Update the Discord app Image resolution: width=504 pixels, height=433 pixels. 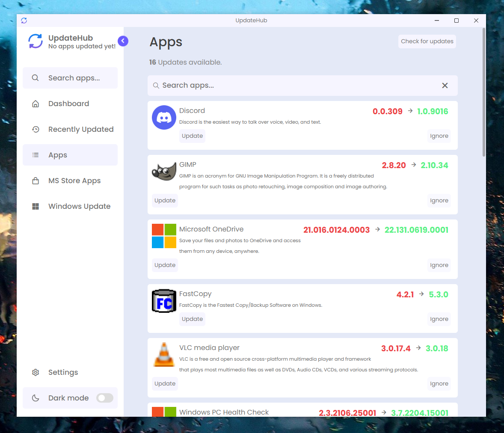click(192, 136)
